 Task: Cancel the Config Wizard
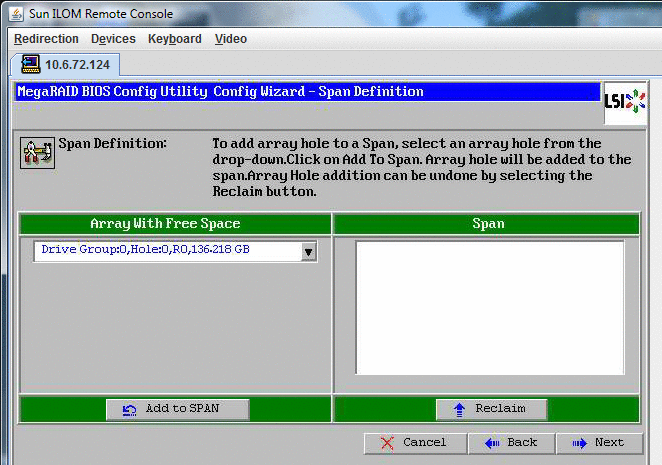[415, 443]
